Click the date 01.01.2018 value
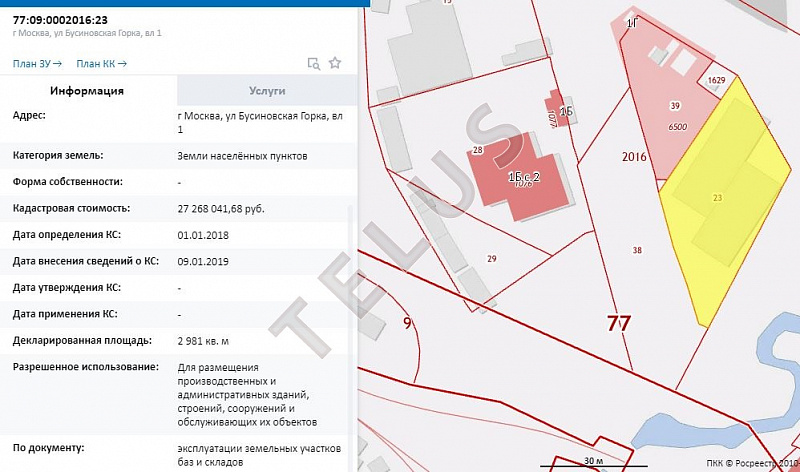Image resolution: width=800 pixels, height=472 pixels. pyautogui.click(x=203, y=235)
